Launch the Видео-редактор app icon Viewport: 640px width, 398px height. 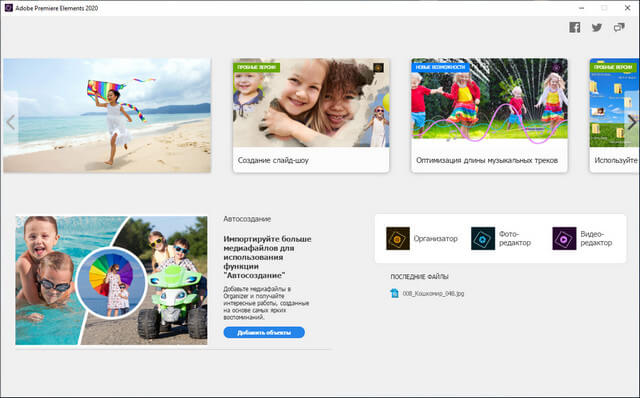[564, 238]
